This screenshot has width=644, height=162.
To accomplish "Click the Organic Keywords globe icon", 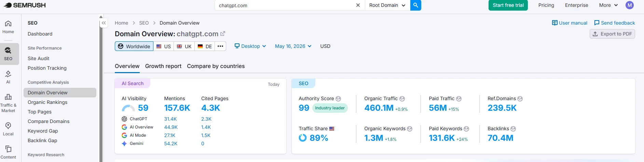I will point(410,129).
